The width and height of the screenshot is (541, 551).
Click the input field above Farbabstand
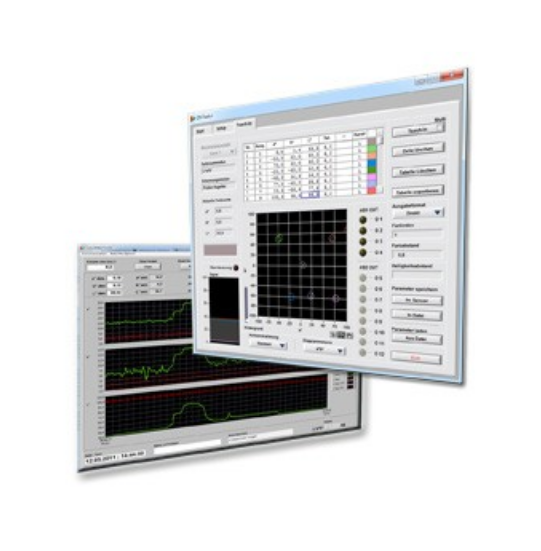click(x=417, y=234)
